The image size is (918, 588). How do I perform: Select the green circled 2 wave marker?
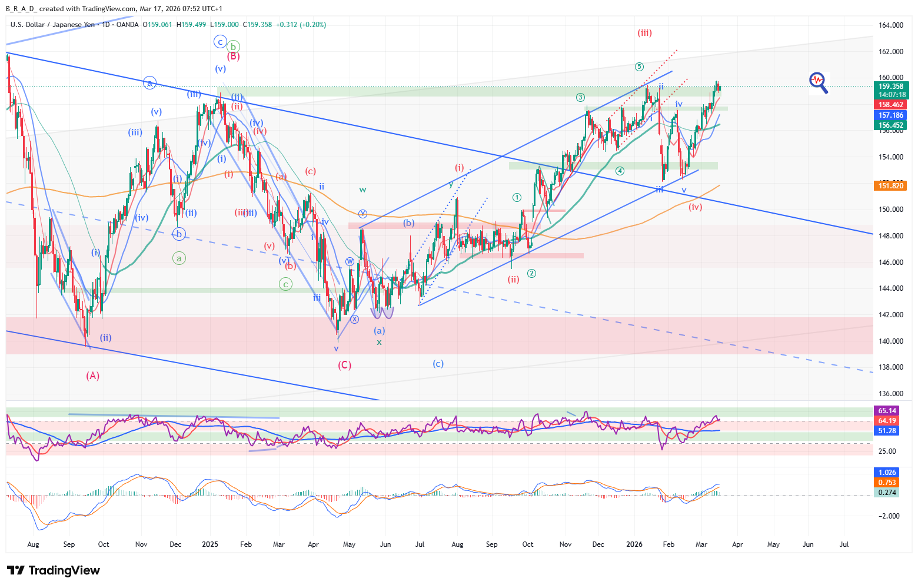531,273
